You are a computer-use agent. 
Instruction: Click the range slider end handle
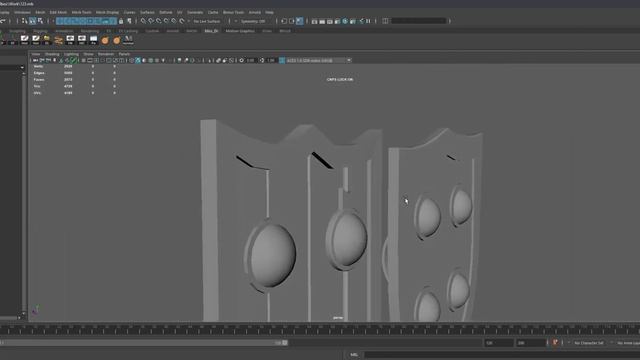click(x=285, y=343)
